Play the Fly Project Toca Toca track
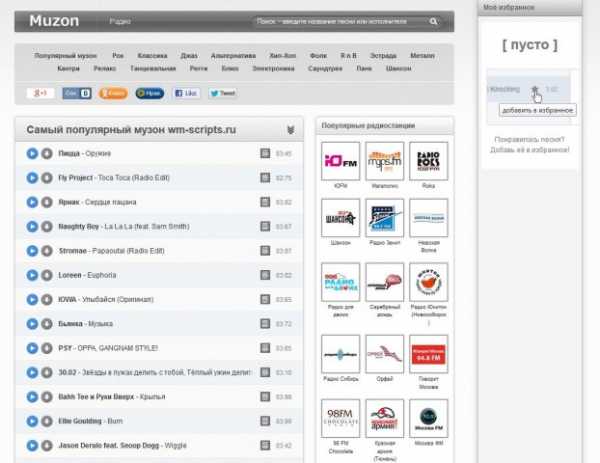Image resolution: width=600 pixels, height=463 pixels. pos(32,177)
